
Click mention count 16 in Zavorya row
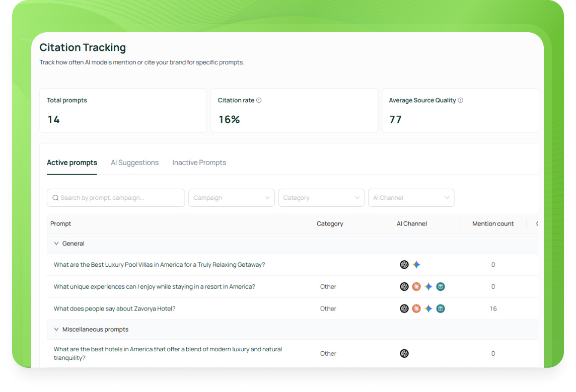tap(493, 308)
